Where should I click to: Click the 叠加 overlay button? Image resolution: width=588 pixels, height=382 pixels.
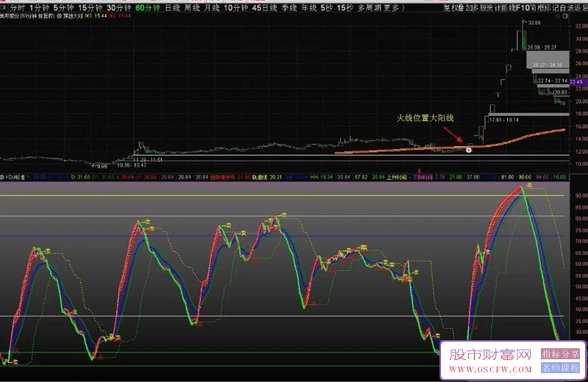point(465,7)
